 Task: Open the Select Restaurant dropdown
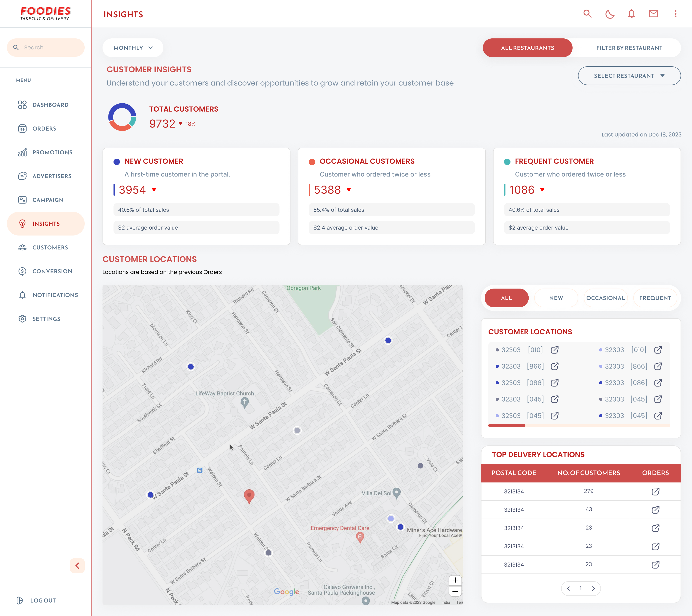coord(629,76)
